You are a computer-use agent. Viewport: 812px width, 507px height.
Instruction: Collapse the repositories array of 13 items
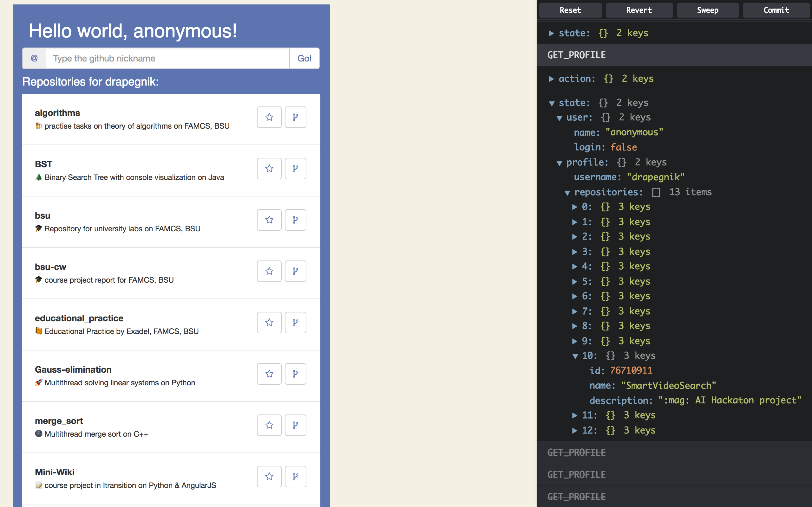[567, 192]
